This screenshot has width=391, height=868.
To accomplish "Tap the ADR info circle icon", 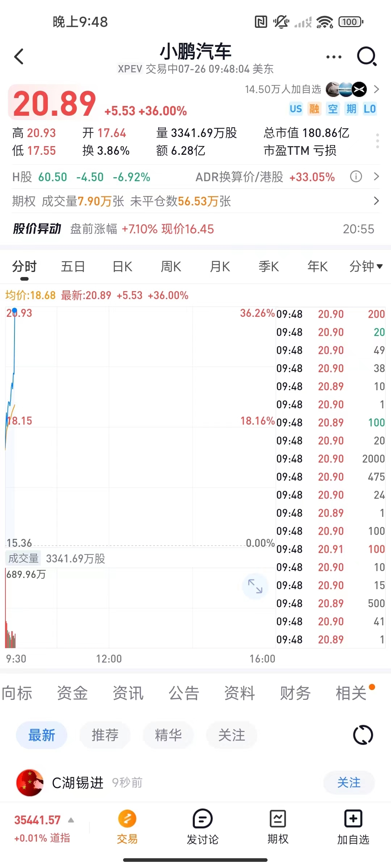I will point(356,176).
